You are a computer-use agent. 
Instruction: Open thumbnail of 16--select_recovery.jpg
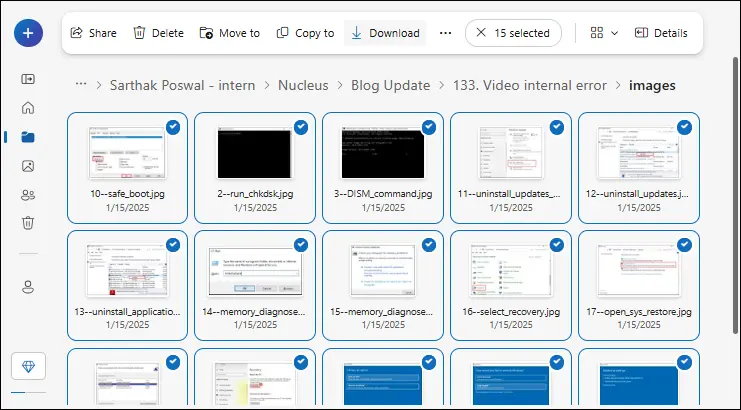click(511, 271)
